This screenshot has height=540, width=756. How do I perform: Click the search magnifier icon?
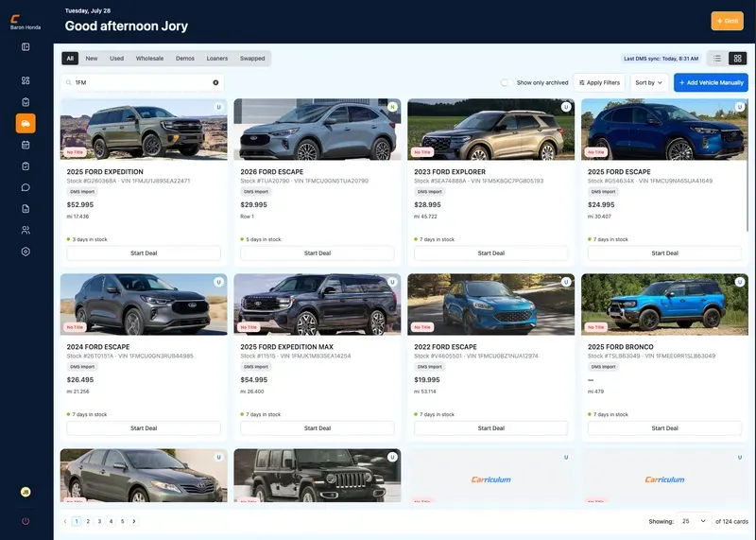(x=68, y=82)
